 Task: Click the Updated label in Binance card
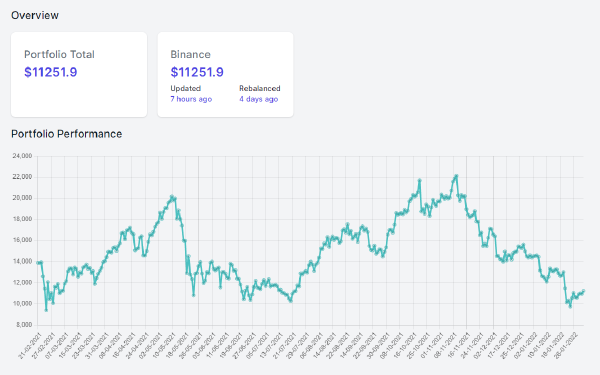pos(186,88)
